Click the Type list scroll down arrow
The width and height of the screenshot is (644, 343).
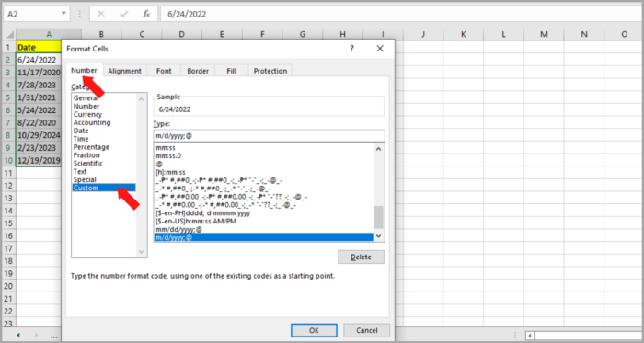(x=378, y=236)
